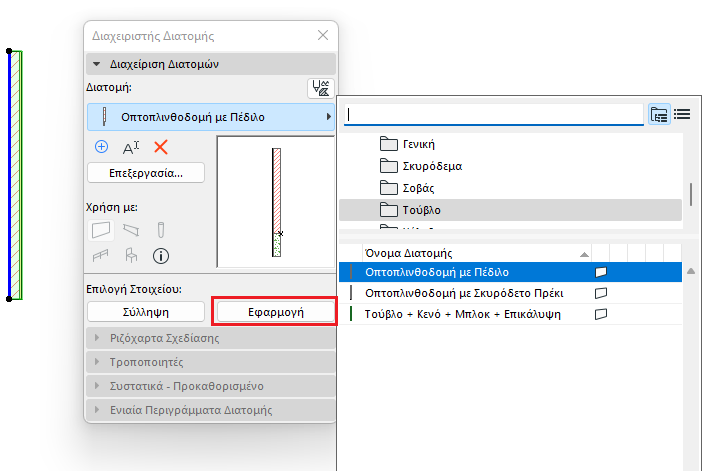The width and height of the screenshot is (707, 471).
Task: Click the add new profile plus icon
Action: pos(101,147)
